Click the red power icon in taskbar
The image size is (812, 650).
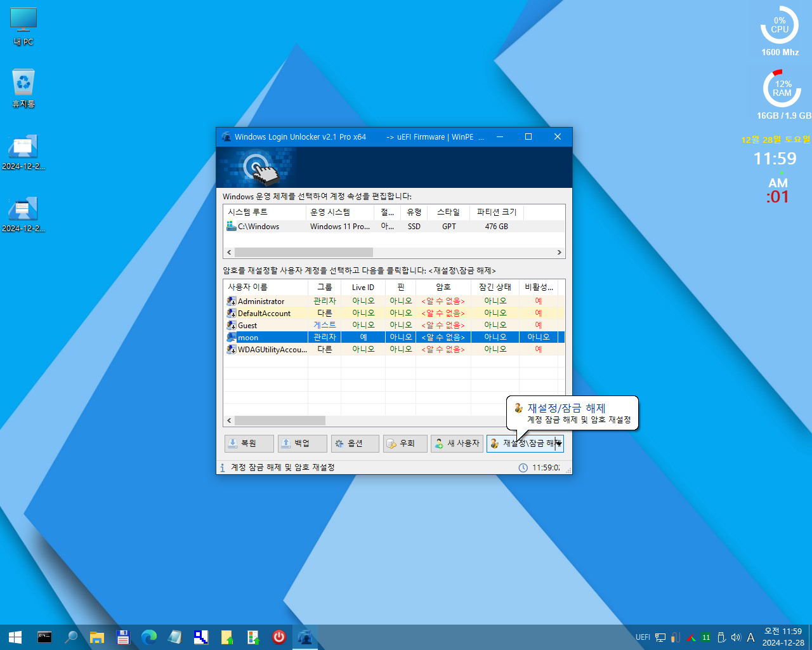(279, 637)
